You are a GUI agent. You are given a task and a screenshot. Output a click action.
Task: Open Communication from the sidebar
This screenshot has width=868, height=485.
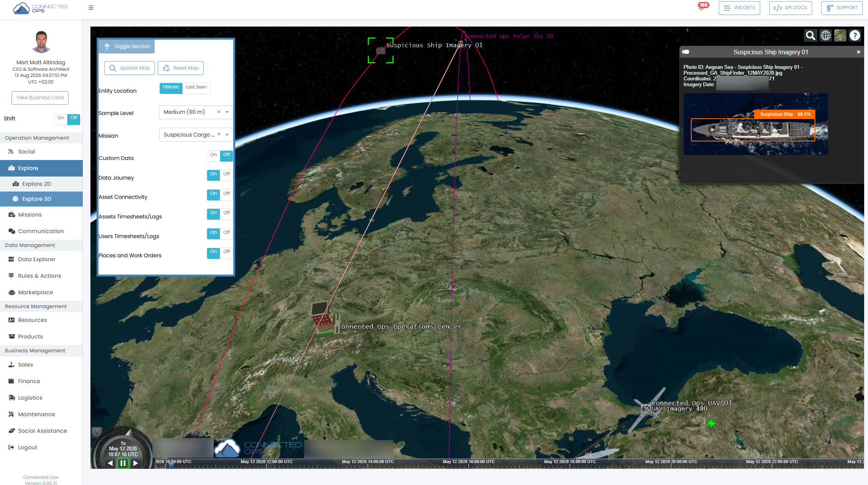pos(41,231)
